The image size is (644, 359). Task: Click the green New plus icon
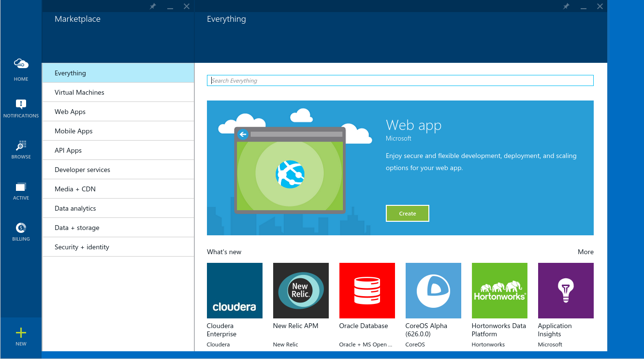[21, 333]
